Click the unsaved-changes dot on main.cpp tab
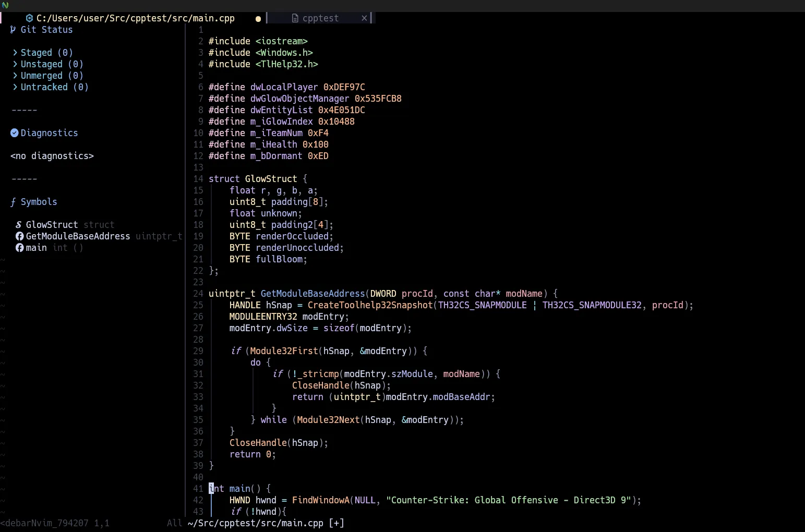This screenshot has width=805, height=532. coord(258,19)
